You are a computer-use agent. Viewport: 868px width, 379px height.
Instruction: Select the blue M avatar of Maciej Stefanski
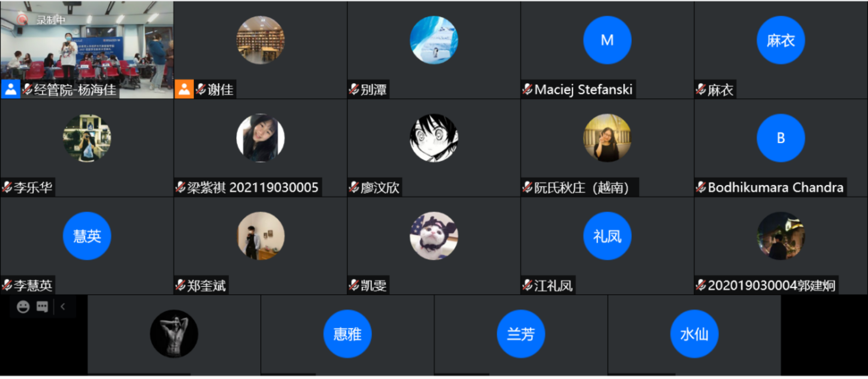click(607, 40)
